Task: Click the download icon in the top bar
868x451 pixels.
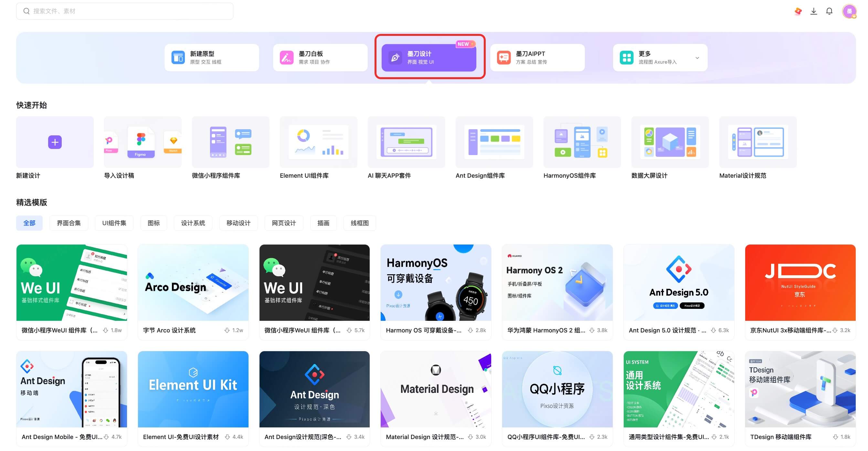Action: 814,11
